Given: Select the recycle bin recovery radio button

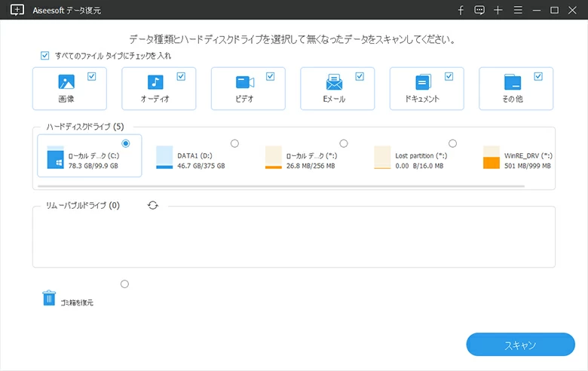Looking at the screenshot, I should [x=124, y=284].
